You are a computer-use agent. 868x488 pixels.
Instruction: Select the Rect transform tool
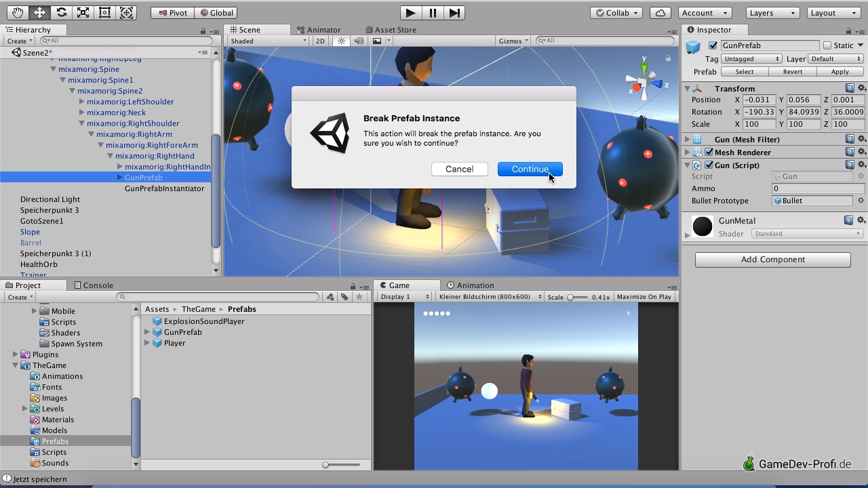tap(104, 12)
